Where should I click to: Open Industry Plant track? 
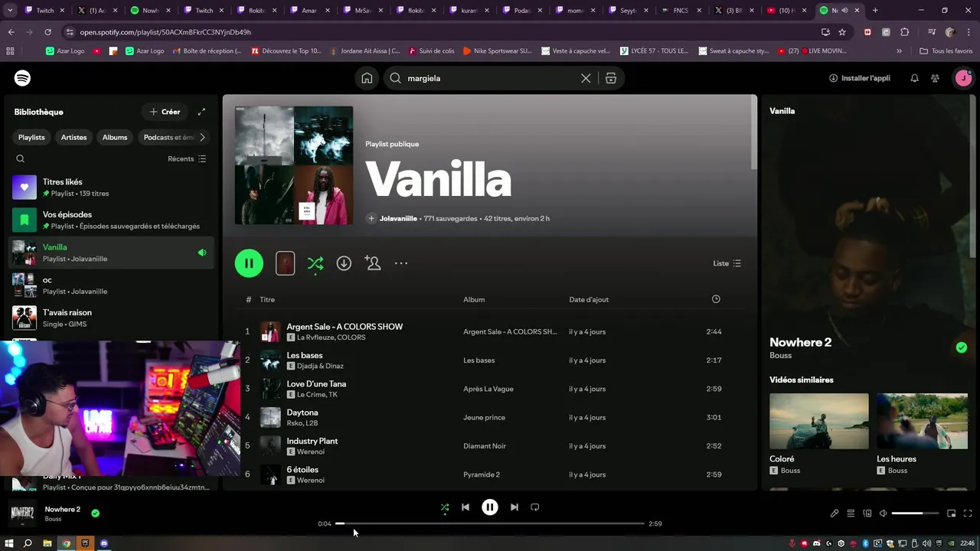coord(312,441)
